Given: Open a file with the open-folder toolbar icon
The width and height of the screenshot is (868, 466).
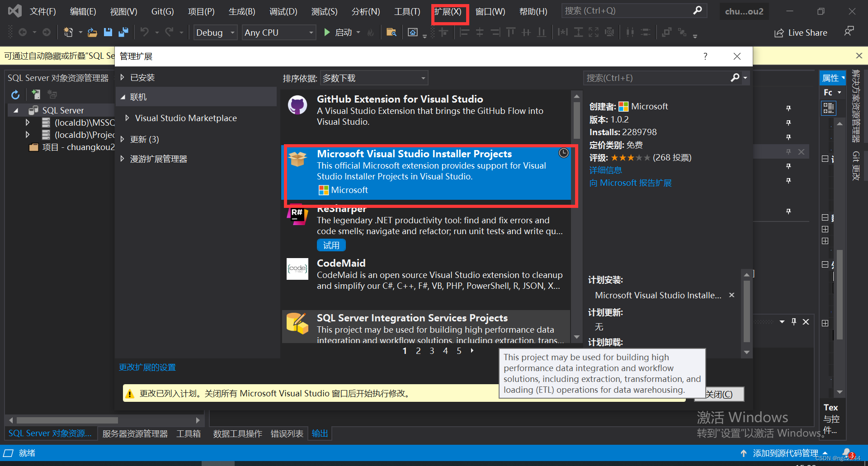Looking at the screenshot, I should coord(92,32).
